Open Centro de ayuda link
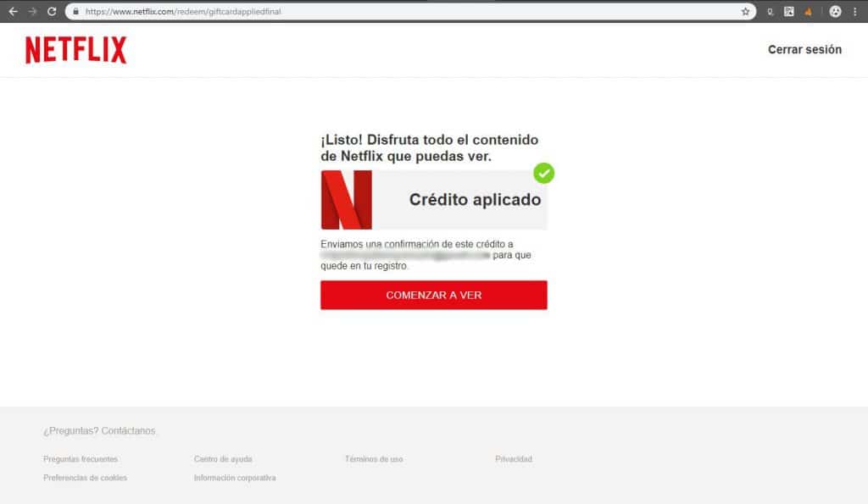The height and width of the screenshot is (504, 868). click(223, 458)
